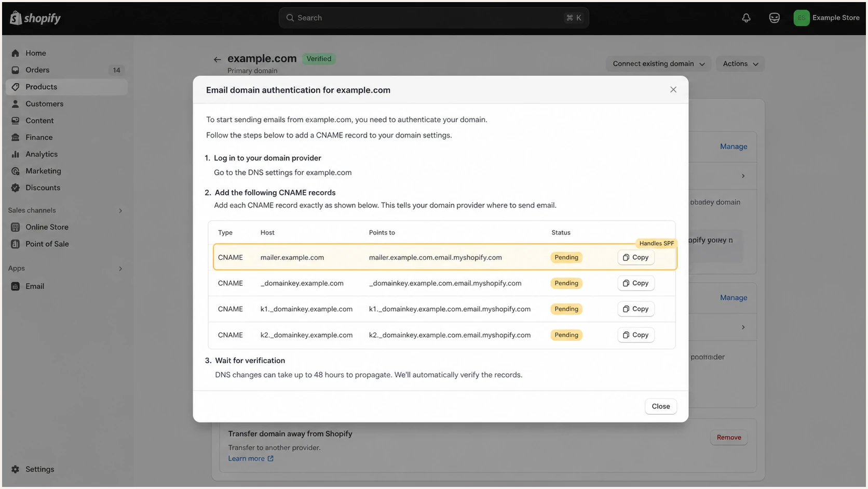Expand the Sales channels section

point(120,210)
